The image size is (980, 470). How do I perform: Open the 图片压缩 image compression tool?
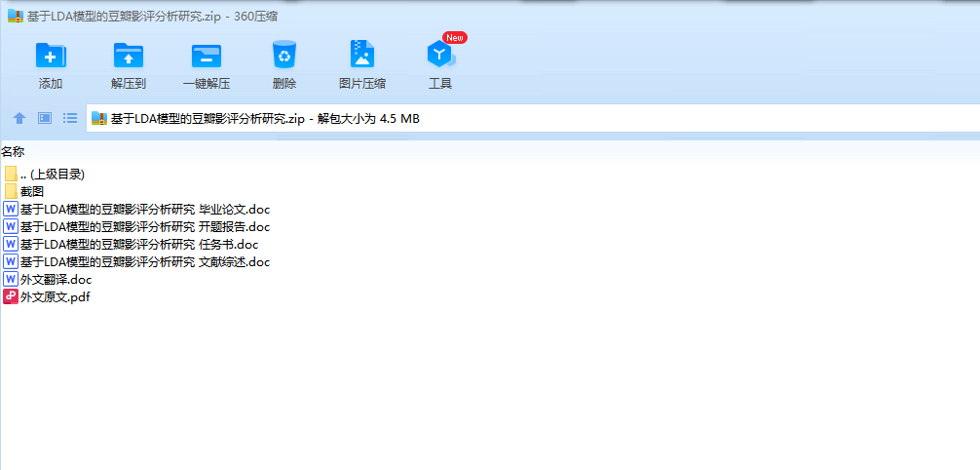coord(361,55)
